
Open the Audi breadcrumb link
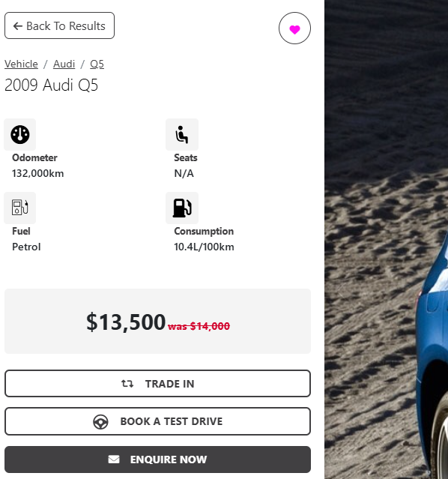[64, 64]
